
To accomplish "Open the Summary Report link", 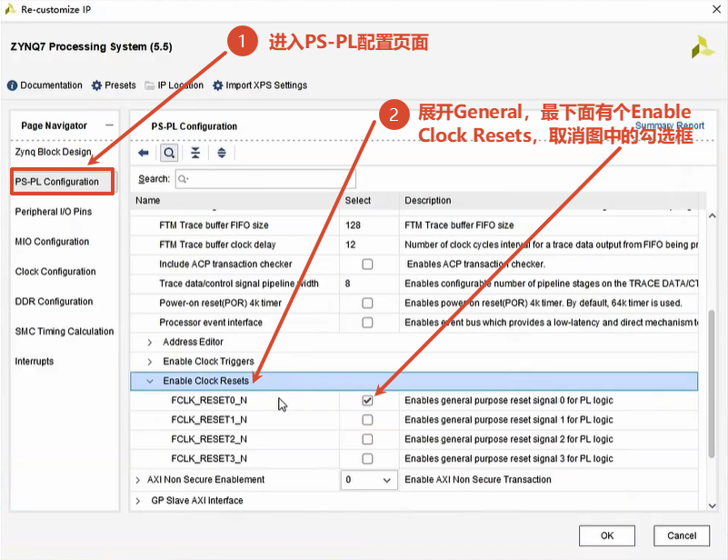I will pos(670,125).
